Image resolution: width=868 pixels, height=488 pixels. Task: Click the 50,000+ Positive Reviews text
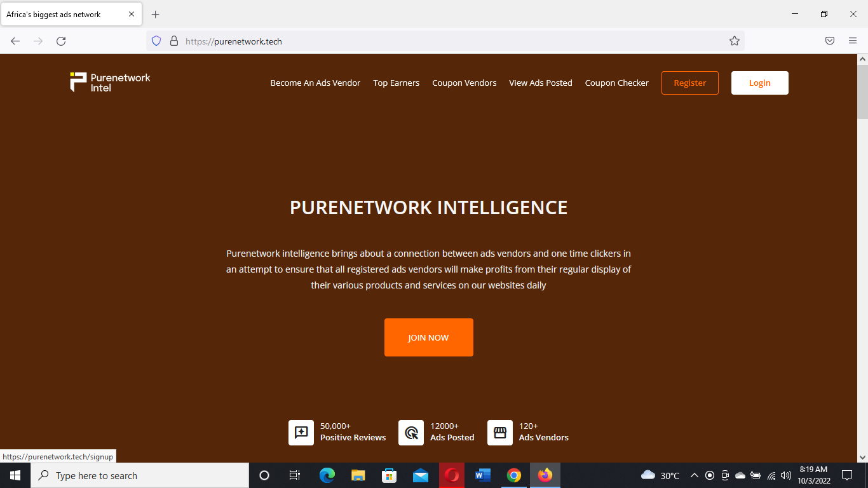[353, 431]
